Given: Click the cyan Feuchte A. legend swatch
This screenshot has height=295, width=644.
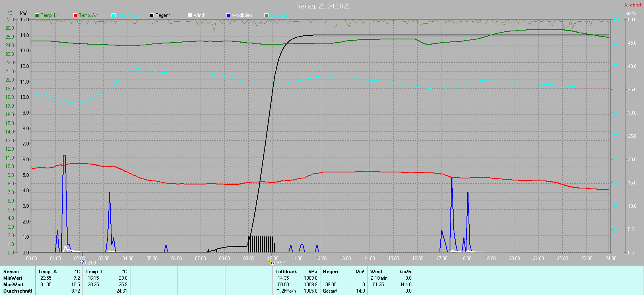Looking at the screenshot, I should pos(114,15).
